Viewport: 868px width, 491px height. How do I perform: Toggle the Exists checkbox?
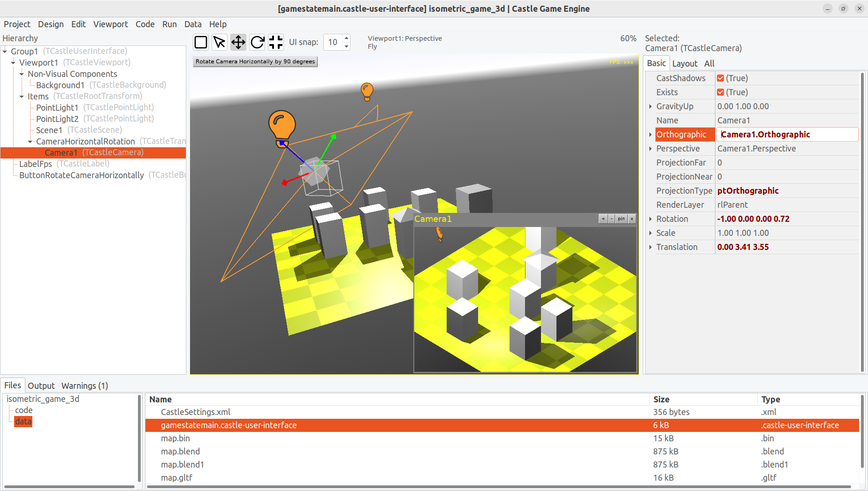pos(721,92)
